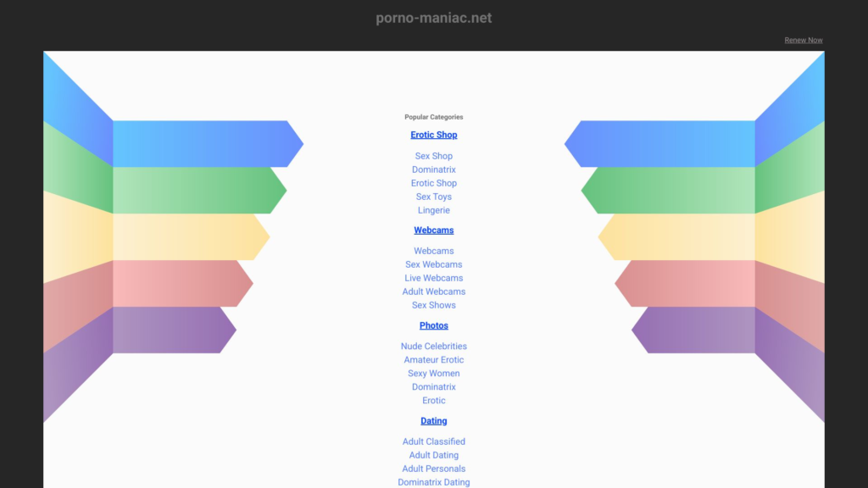Select the Sex Webcams link

point(433,264)
